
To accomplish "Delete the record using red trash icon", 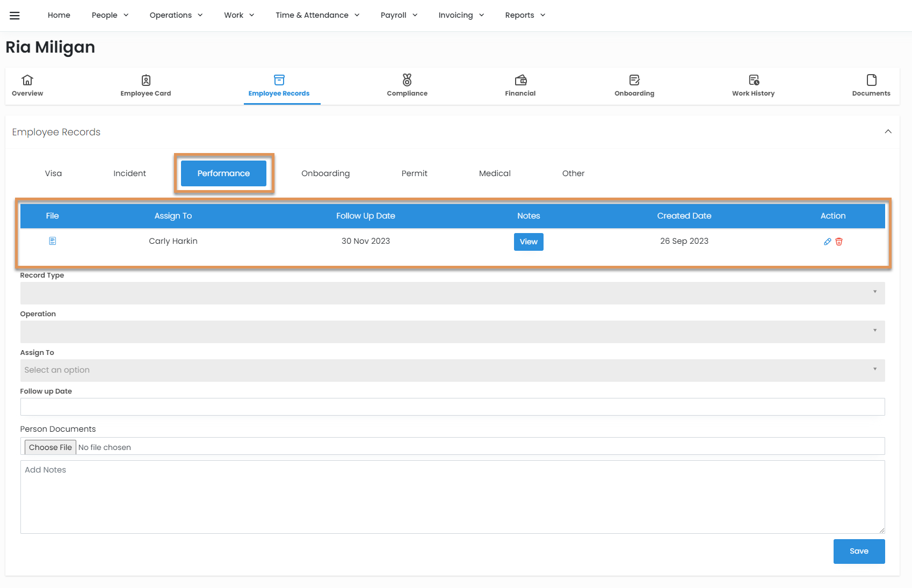I will pos(839,242).
